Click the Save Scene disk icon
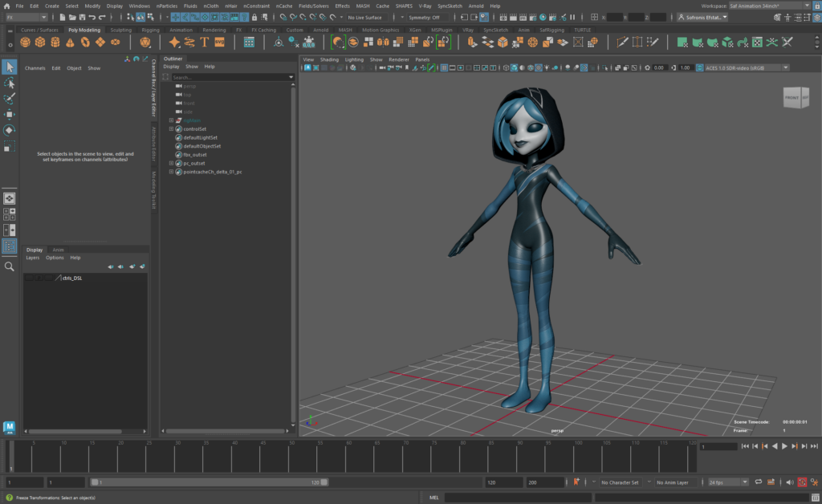Viewport: 822px width, 504px height. (x=82, y=18)
